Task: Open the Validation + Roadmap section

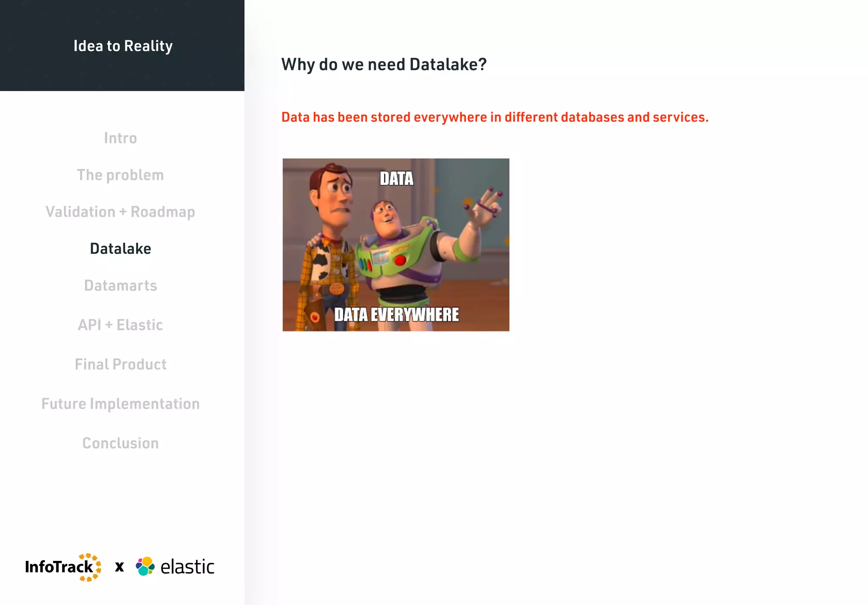Action: 120,212
